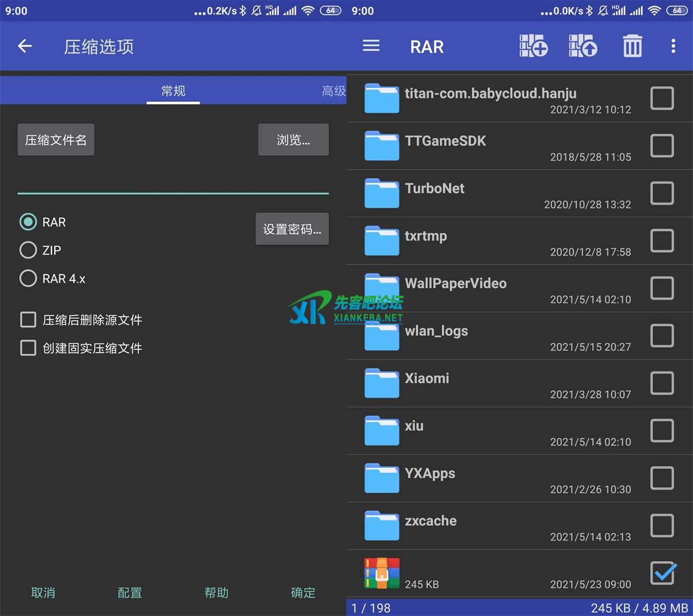Open the RAR archive file icon
The height and width of the screenshot is (616, 693).
pos(382,573)
